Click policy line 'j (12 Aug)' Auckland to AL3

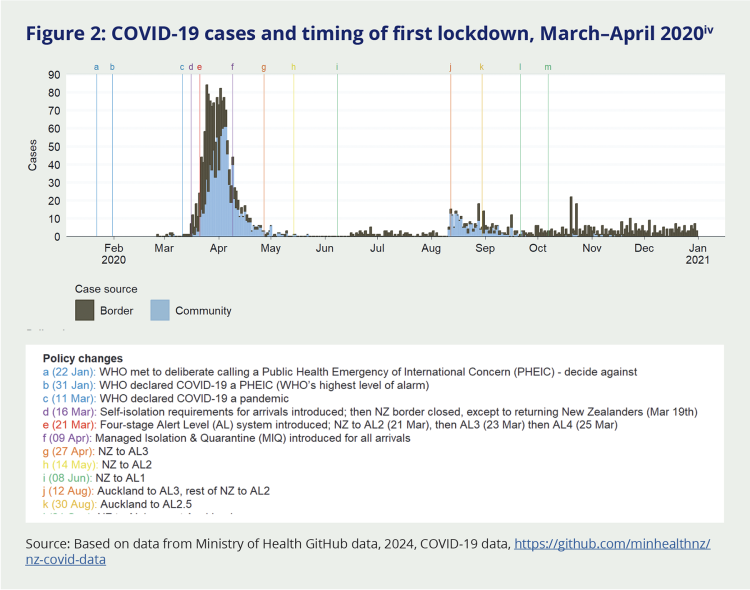tap(156, 491)
